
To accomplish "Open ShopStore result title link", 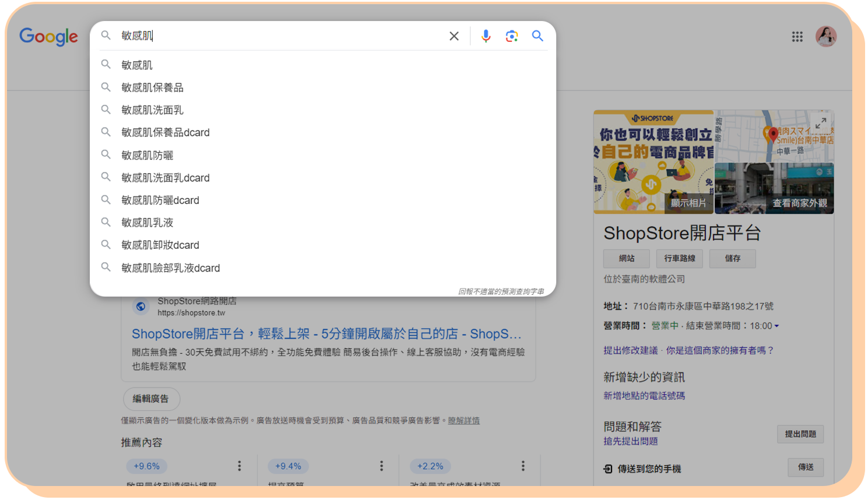I will tap(326, 334).
